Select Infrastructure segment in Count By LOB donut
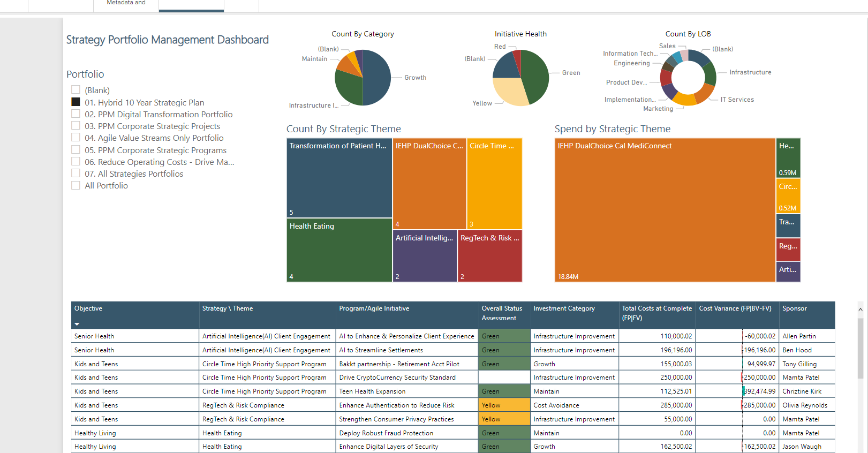Image resolution: width=868 pixels, height=453 pixels. (711, 73)
